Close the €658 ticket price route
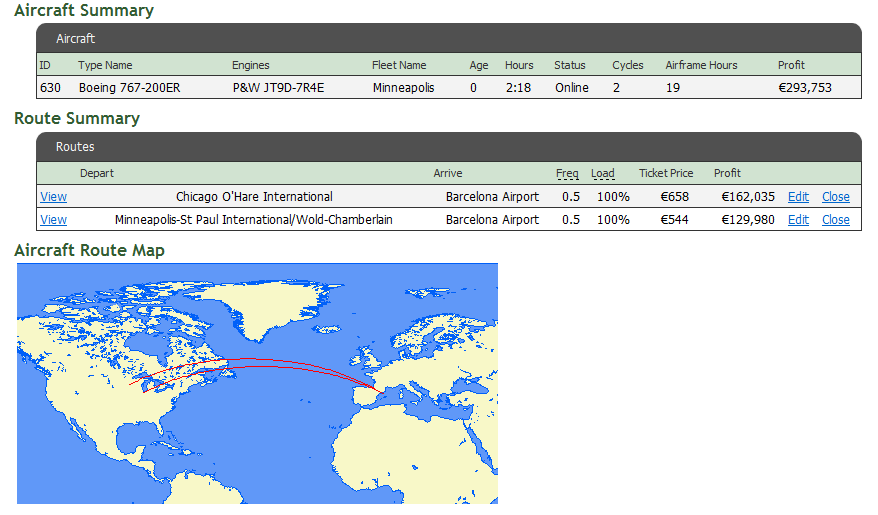878x515 pixels. coord(835,197)
